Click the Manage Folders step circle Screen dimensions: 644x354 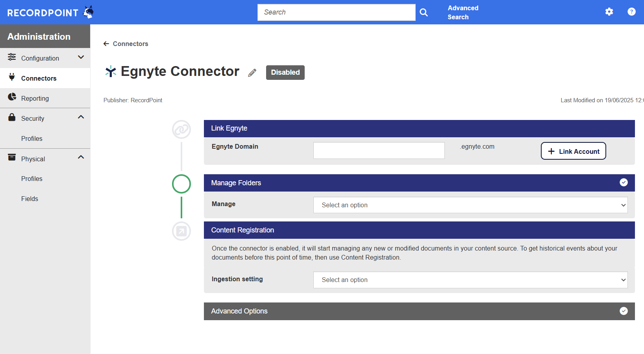(181, 184)
